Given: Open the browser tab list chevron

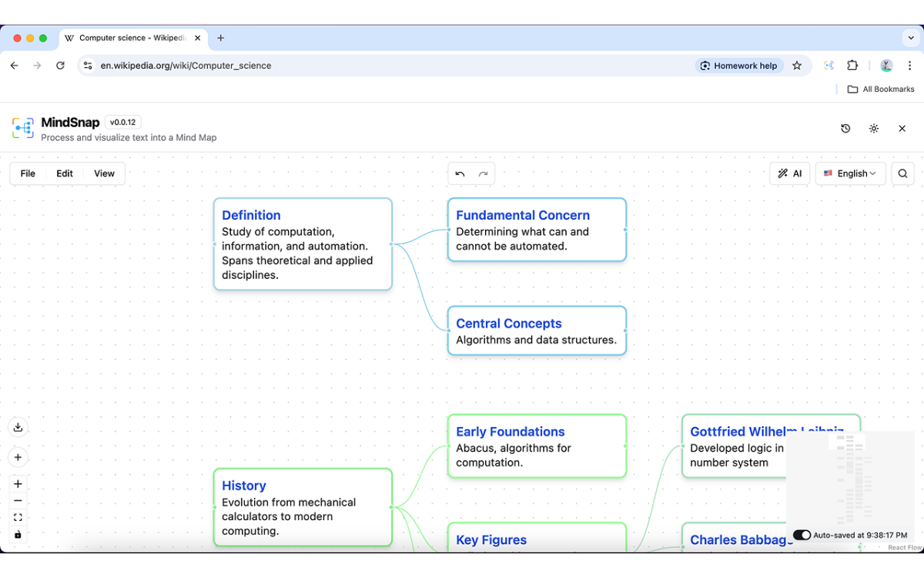Looking at the screenshot, I should (911, 38).
